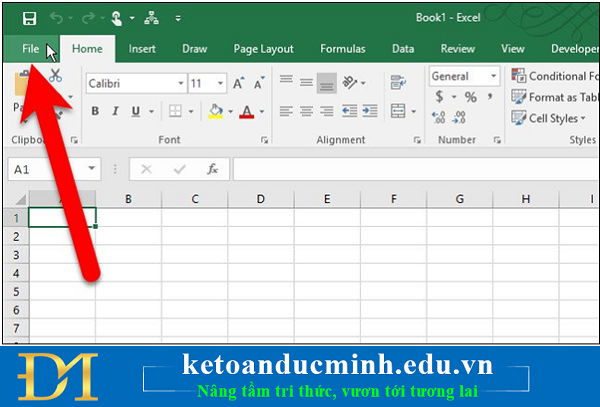Open the View tab
The width and height of the screenshot is (600, 407).
pos(513,49)
